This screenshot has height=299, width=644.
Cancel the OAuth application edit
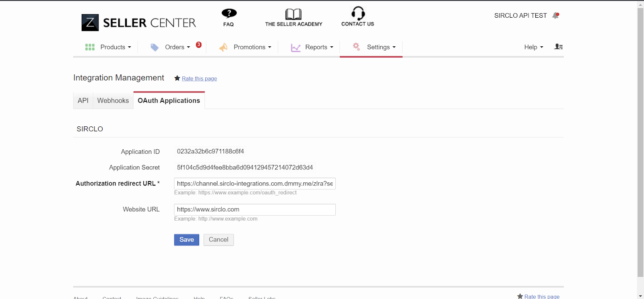pos(219,240)
